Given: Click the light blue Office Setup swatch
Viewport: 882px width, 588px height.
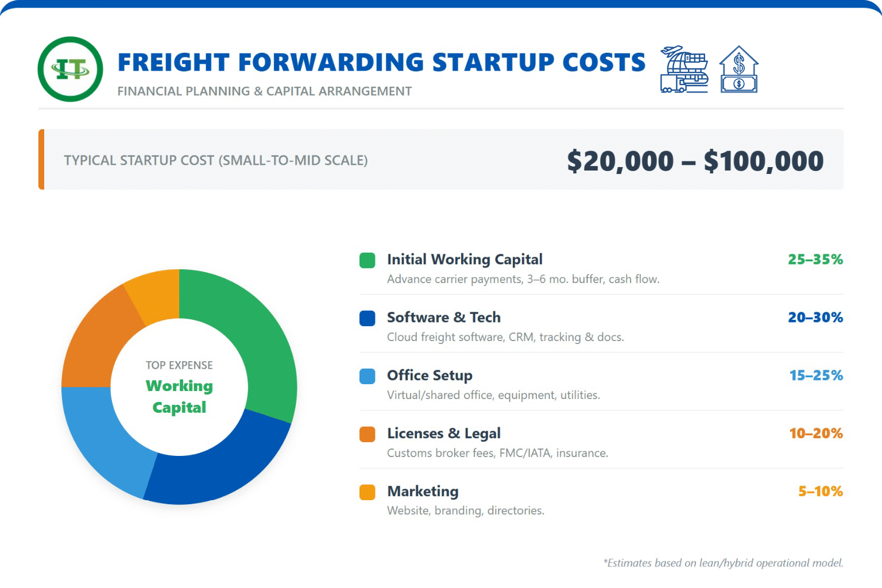Looking at the screenshot, I should 367,376.
